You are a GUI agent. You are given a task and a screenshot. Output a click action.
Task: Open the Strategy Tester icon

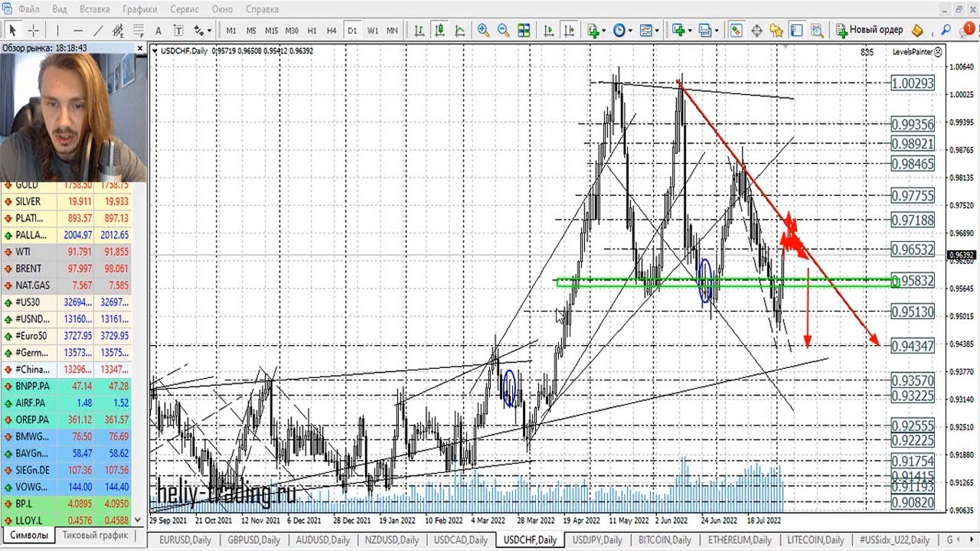click(x=817, y=31)
